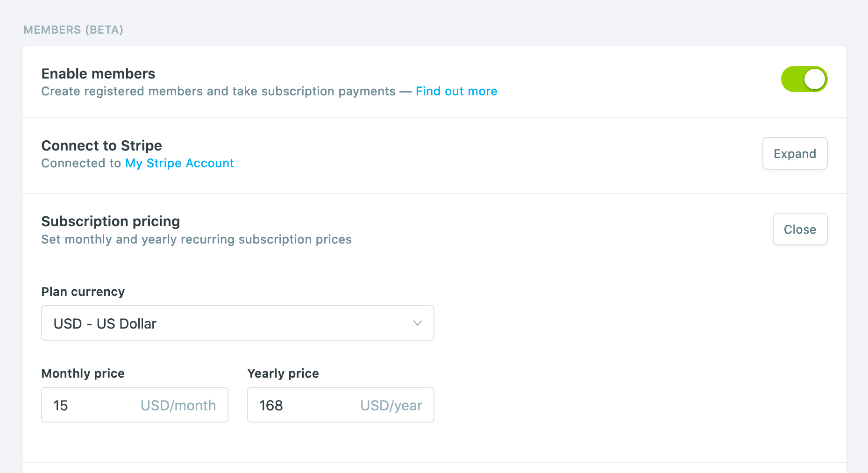Toggle the Enable members switch
Image resolution: width=868 pixels, height=473 pixels.
tap(804, 79)
